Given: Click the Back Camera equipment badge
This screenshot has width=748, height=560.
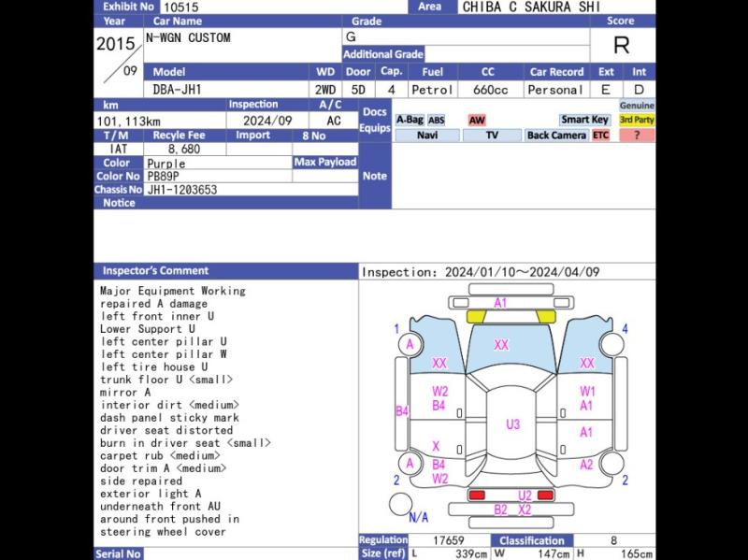Looking at the screenshot, I should (x=556, y=136).
